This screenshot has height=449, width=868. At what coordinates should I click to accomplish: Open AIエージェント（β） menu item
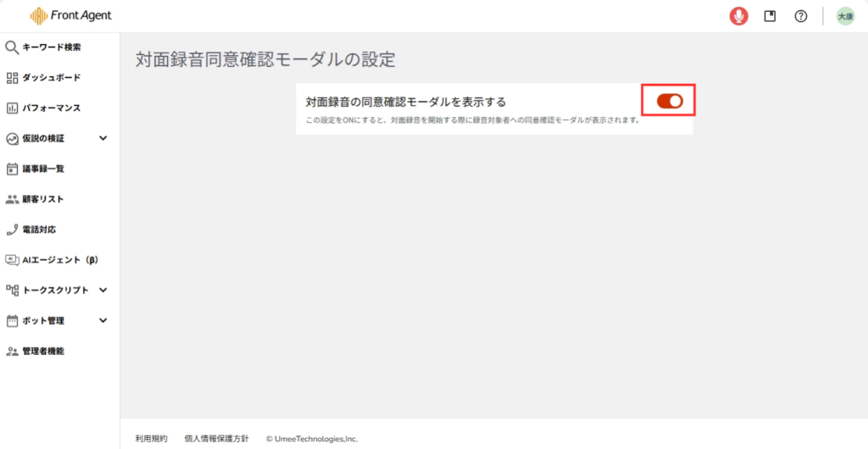tap(59, 260)
